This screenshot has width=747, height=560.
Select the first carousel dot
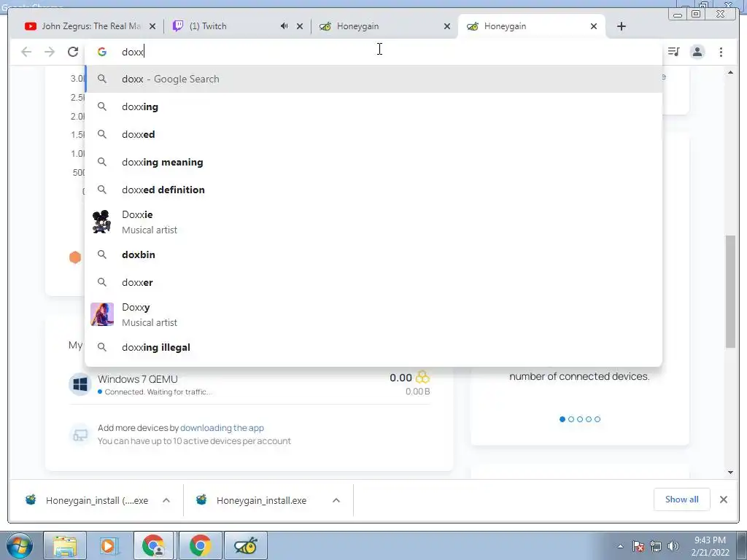(562, 419)
